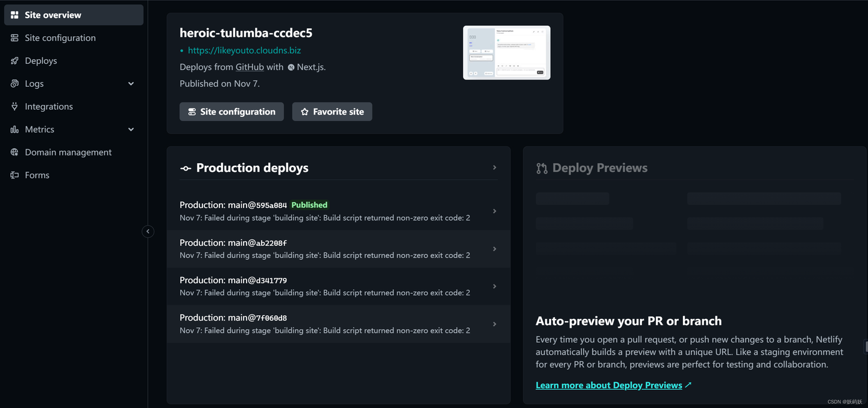Viewport: 868px width, 408px height.
Task: Open Production deploys via header chevron
Action: click(494, 168)
